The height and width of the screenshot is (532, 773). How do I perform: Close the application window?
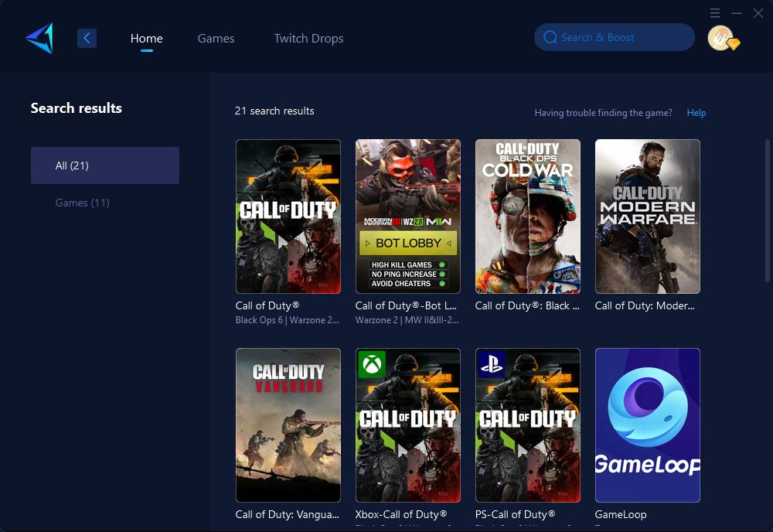758,13
